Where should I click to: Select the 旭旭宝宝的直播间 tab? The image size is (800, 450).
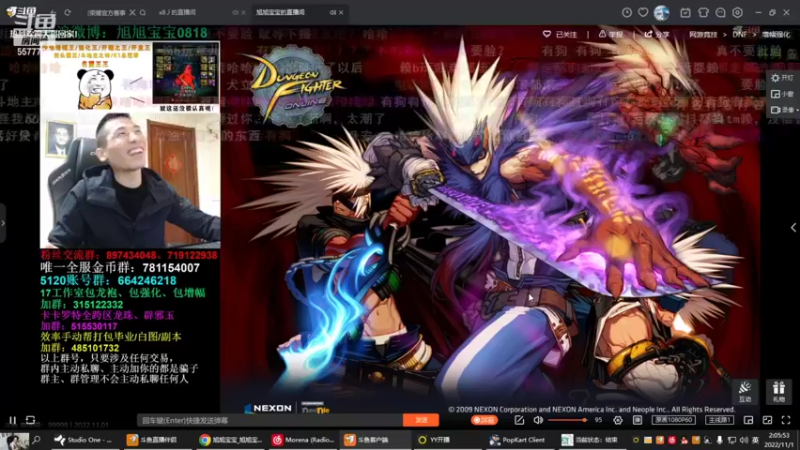point(280,12)
